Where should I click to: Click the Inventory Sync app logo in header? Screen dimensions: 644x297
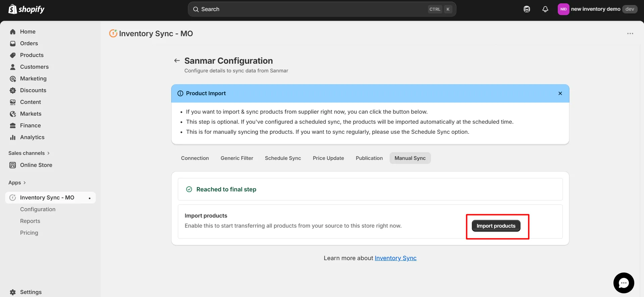113,34
